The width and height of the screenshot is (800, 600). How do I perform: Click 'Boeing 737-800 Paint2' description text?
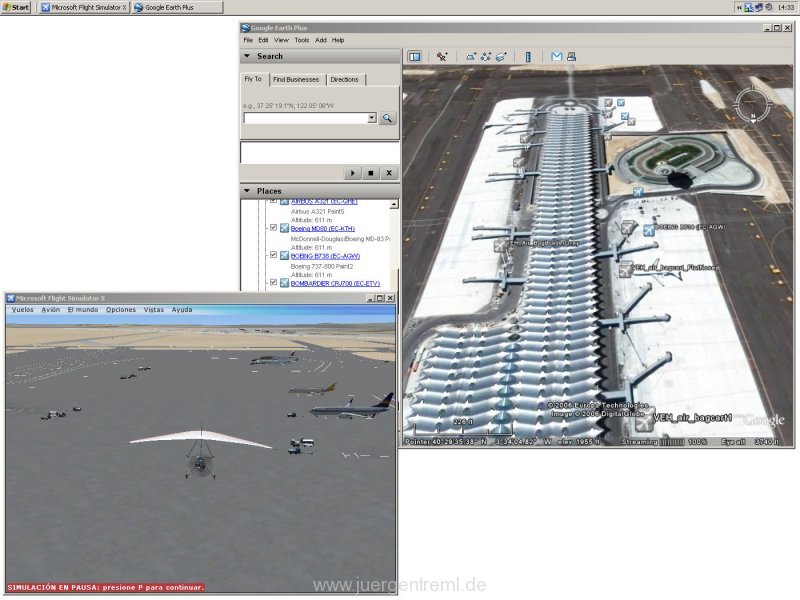(x=322, y=266)
